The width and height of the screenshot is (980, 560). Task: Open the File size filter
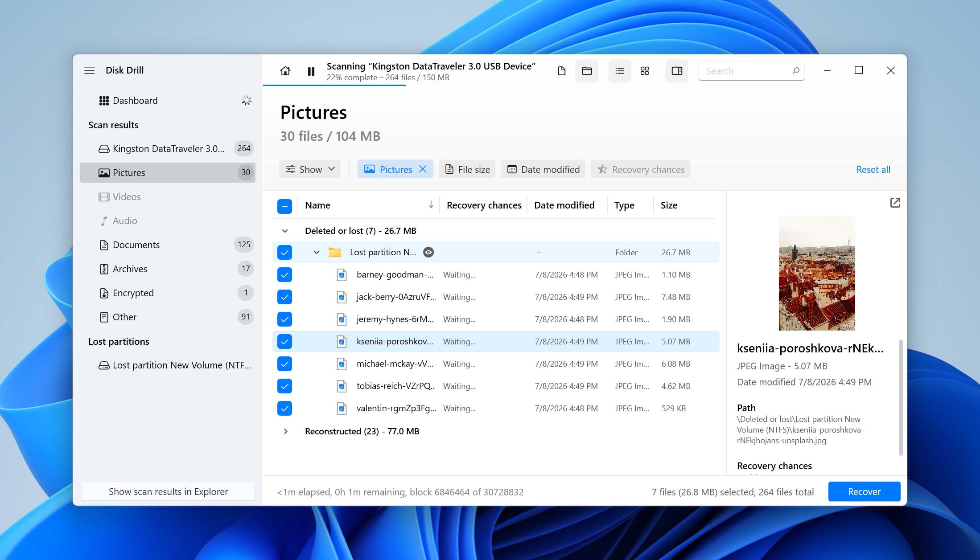[x=467, y=169]
